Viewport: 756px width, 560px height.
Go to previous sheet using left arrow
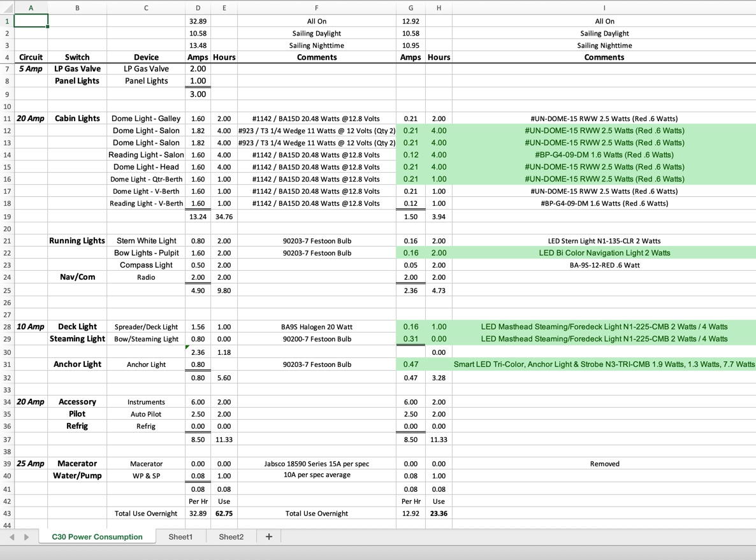(12, 537)
